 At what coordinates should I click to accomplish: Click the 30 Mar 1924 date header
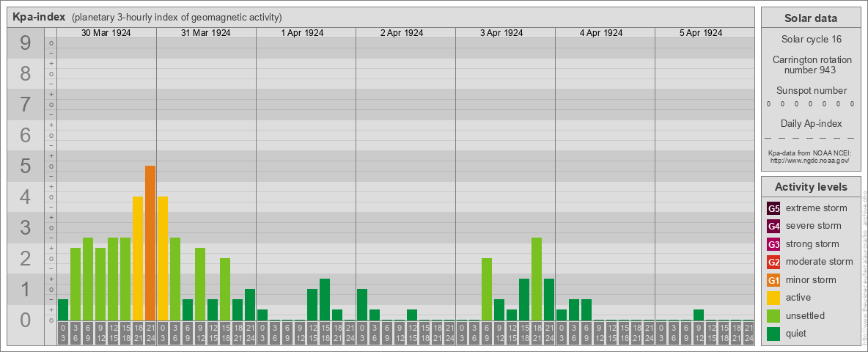click(106, 33)
